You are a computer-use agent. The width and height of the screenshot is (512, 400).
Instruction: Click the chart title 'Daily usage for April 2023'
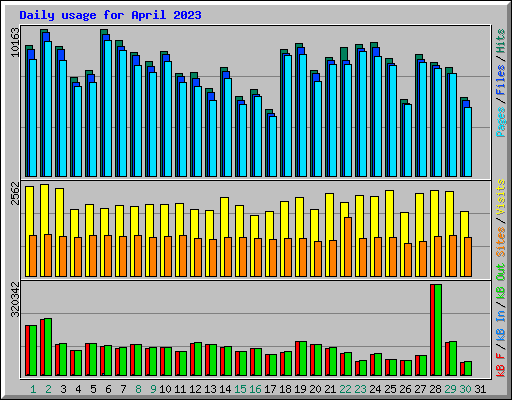tap(110, 15)
